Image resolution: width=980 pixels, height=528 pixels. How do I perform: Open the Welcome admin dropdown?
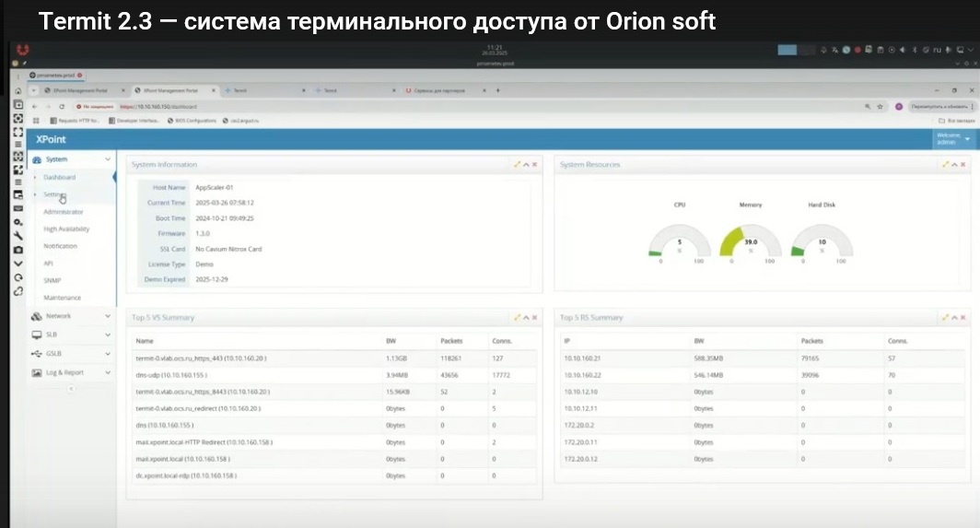952,139
